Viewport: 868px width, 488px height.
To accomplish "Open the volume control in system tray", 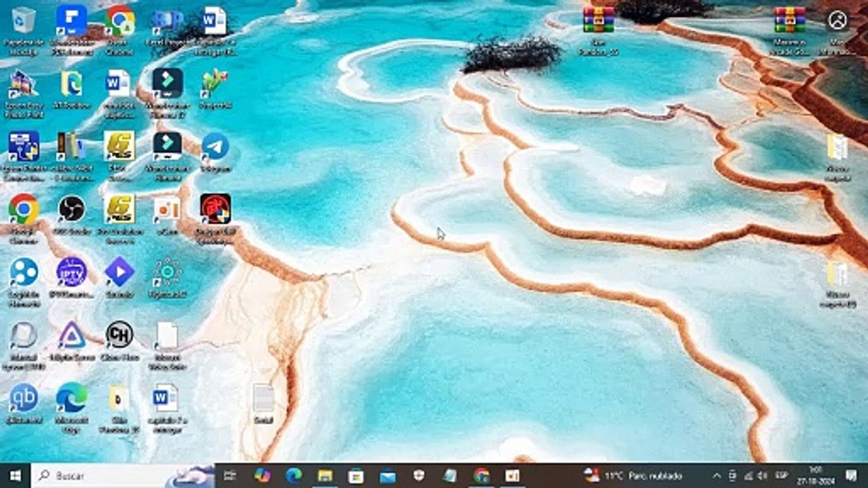I will 762,475.
